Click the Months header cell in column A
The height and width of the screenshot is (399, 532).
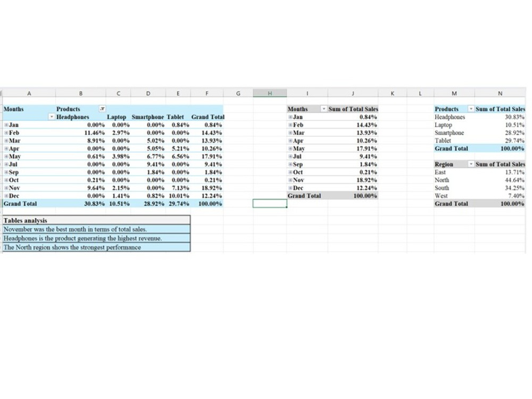click(29, 109)
